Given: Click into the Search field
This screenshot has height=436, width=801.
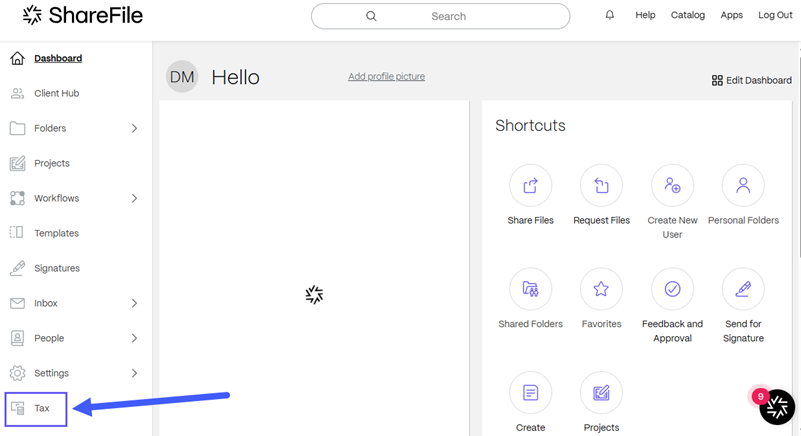Looking at the screenshot, I should point(440,16).
